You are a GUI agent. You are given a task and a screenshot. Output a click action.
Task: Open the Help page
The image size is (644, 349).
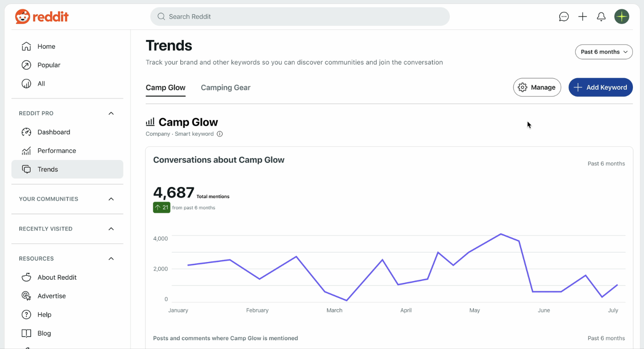coord(44,314)
